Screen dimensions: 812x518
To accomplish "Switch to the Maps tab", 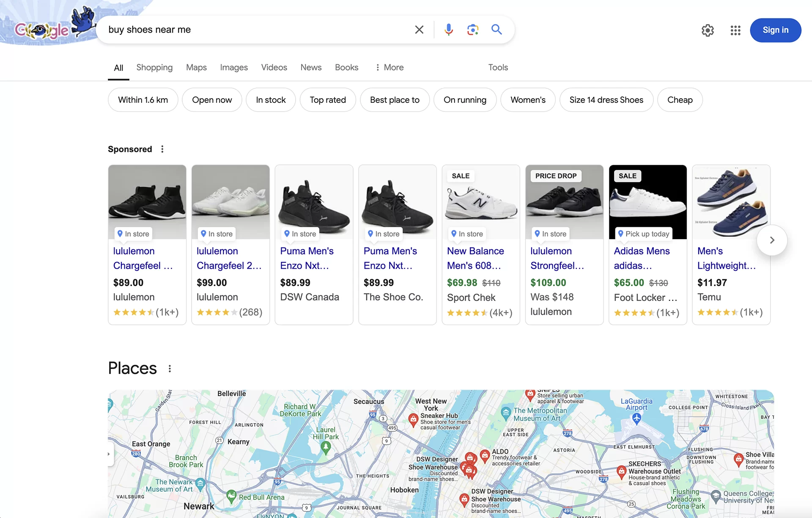I will [196, 67].
